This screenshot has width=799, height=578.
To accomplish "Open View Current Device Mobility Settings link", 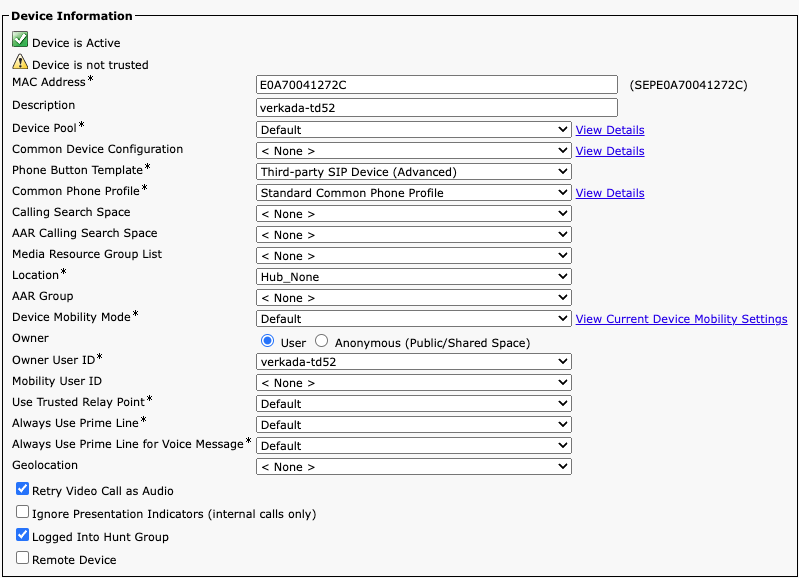I will point(681,319).
